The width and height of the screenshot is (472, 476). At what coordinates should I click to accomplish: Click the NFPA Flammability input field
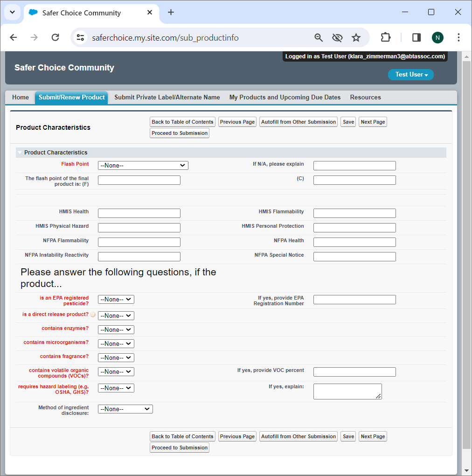[139, 242]
